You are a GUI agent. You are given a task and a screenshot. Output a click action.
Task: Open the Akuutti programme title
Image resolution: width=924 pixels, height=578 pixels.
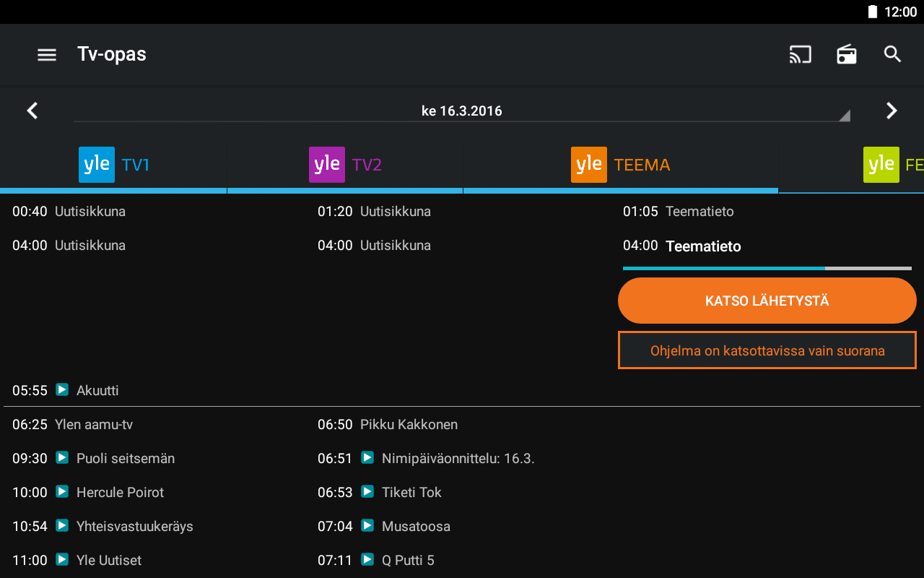(97, 391)
